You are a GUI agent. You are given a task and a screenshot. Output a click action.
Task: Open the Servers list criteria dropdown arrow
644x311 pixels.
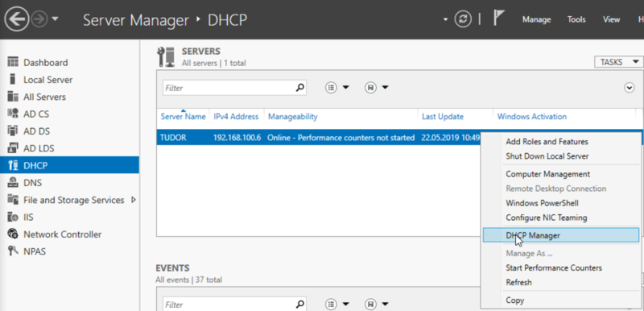point(346,88)
